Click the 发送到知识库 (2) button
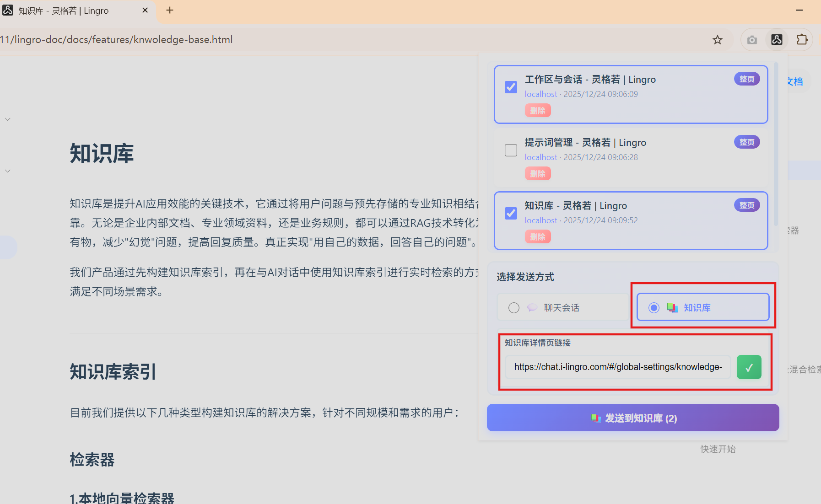 tap(633, 418)
